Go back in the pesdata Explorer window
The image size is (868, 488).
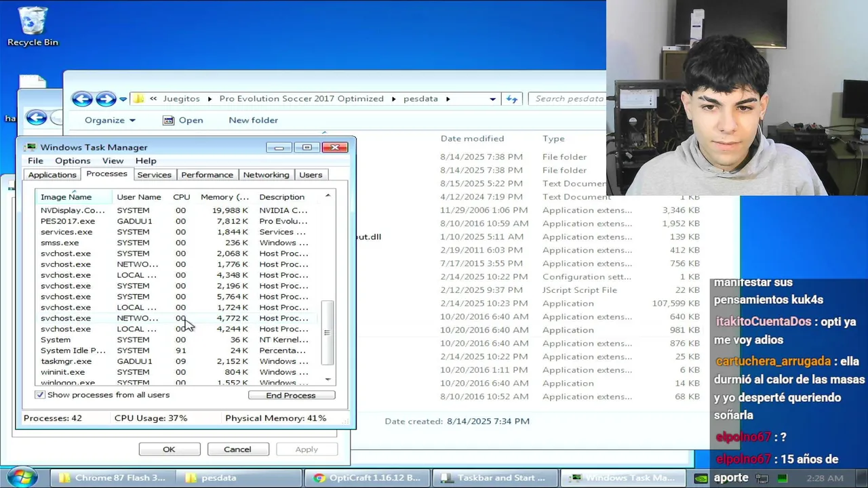point(82,99)
